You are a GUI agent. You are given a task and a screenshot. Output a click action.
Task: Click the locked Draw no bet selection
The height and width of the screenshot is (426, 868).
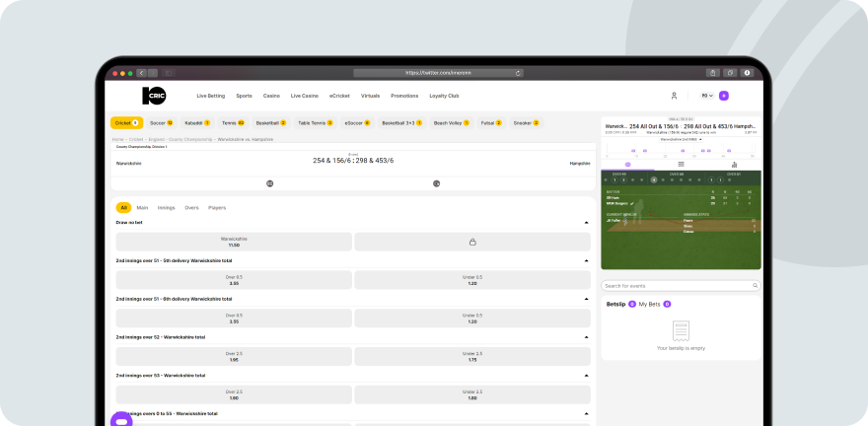point(472,242)
